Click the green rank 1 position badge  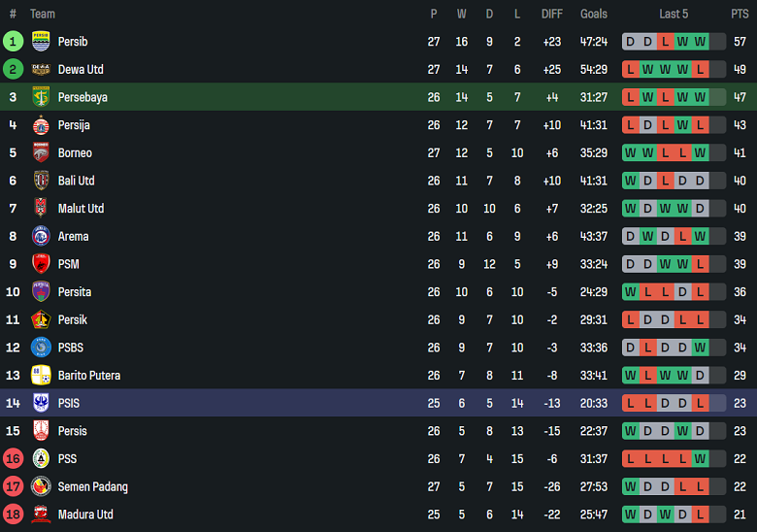pos(13,42)
